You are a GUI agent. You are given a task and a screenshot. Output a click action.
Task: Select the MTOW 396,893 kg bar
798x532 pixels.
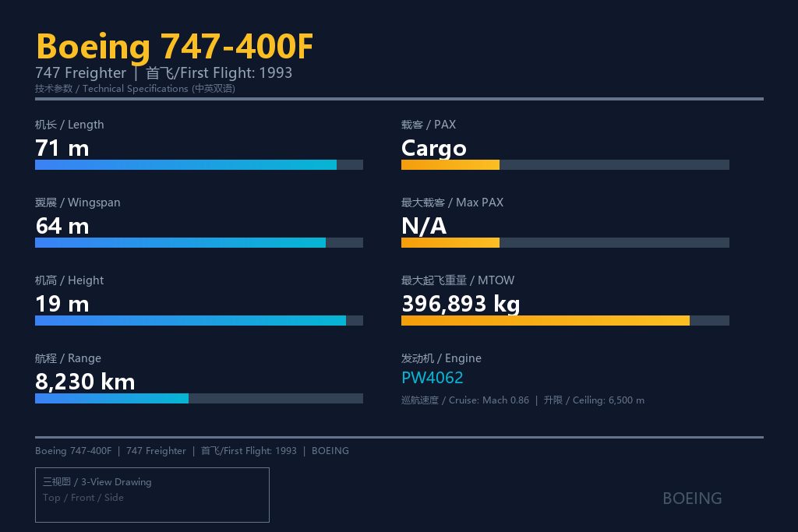tap(565, 320)
